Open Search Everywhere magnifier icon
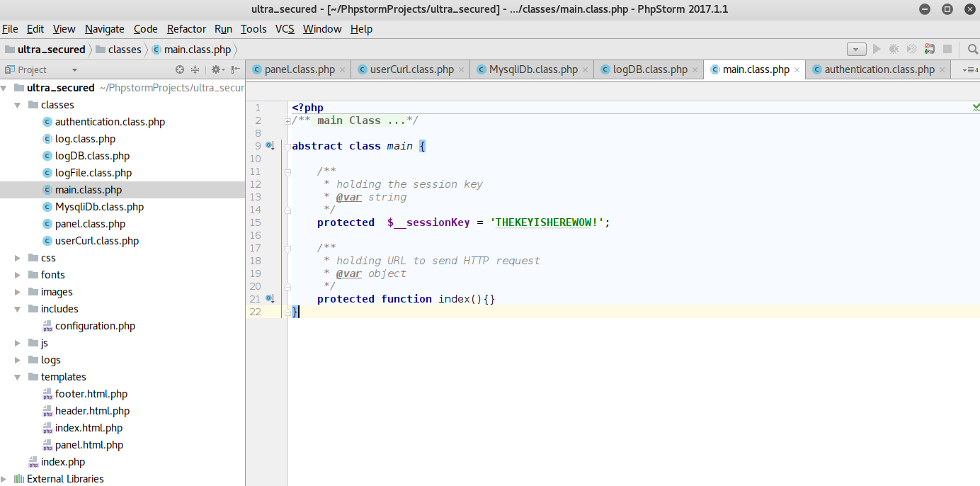The image size is (980, 486). click(x=973, y=49)
